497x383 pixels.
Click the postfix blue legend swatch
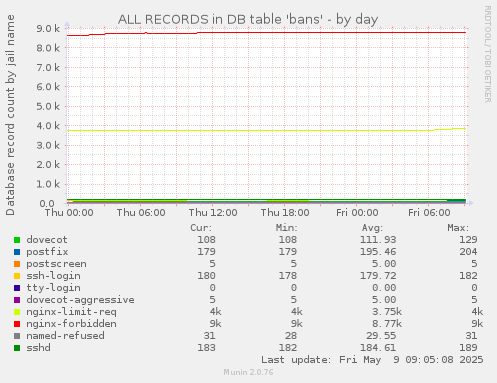click(x=17, y=252)
